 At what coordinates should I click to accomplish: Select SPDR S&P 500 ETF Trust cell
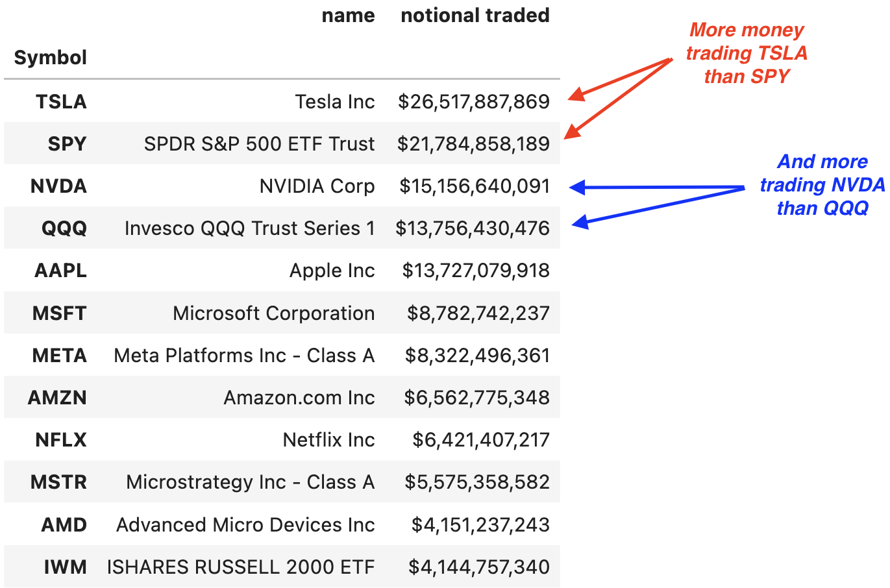click(259, 144)
